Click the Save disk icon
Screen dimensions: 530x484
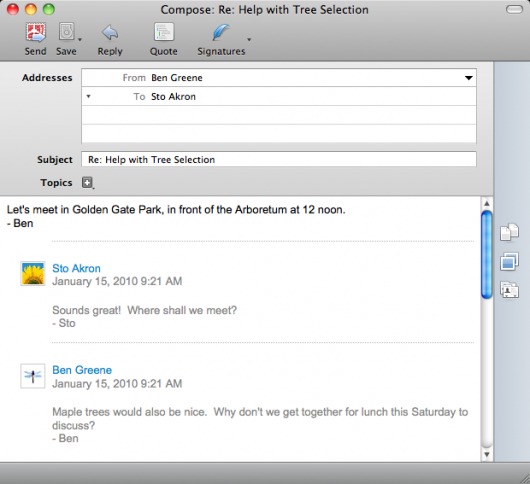coord(66,32)
